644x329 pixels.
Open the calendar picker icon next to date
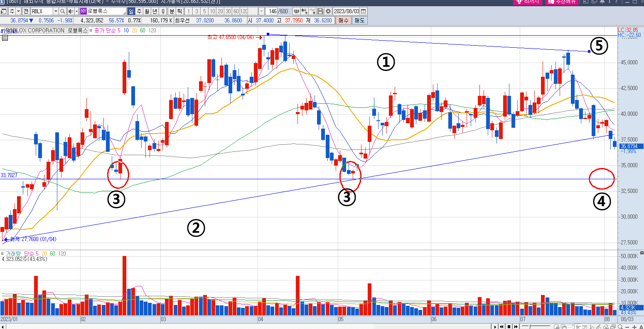coord(364,11)
